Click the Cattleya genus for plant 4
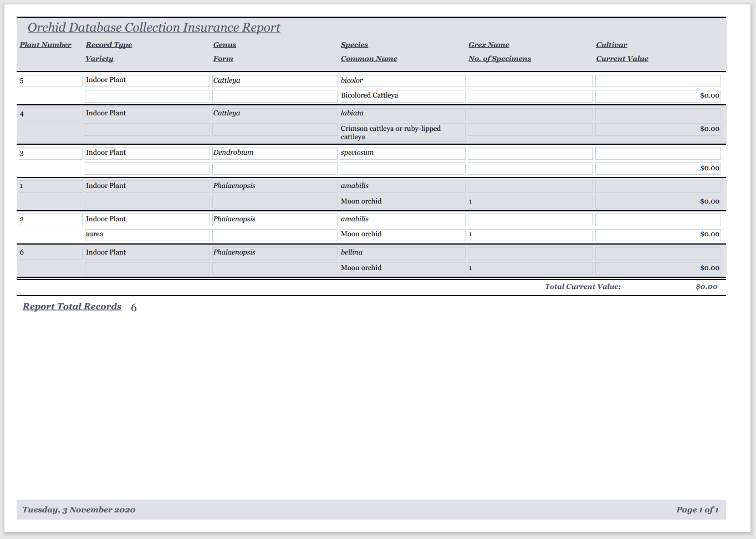This screenshot has height=539, width=756. pos(275,114)
